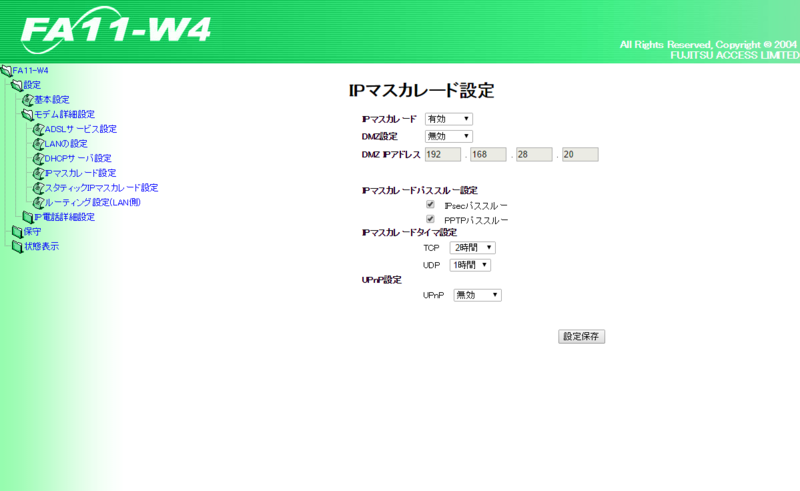
Task: Open the IP電話詳細設定 tree node
Action: (x=65, y=217)
